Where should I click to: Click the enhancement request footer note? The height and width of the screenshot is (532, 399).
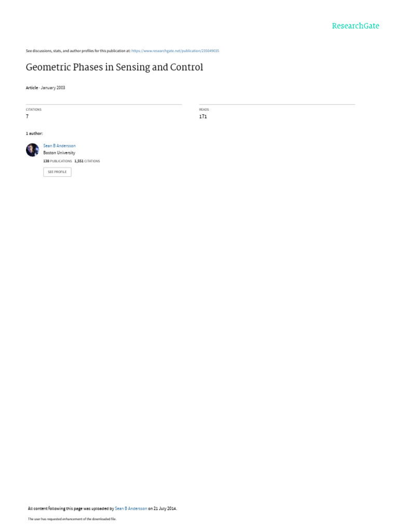72,519
